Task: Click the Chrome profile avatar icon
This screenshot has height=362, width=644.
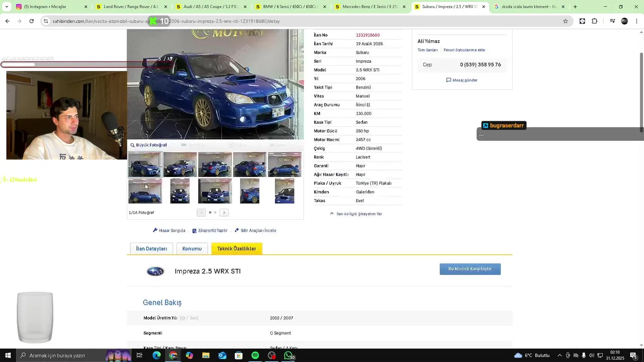Action: click(x=624, y=21)
